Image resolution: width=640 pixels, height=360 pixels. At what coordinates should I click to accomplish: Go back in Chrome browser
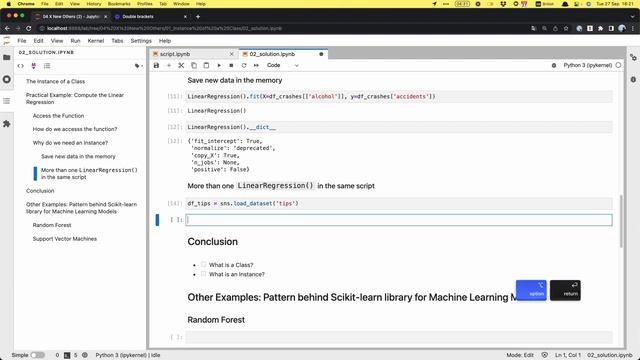click(7, 28)
